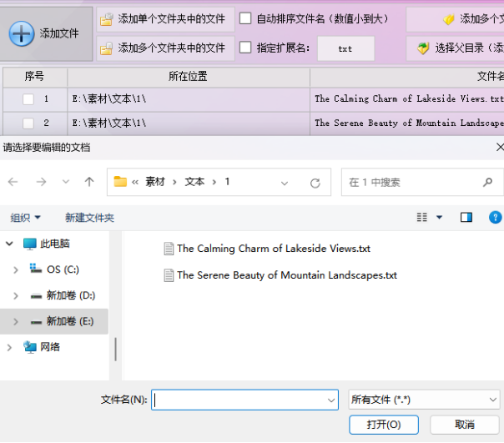
Task: Click the folder icon for adding multiple folder files
Action: 106,49
